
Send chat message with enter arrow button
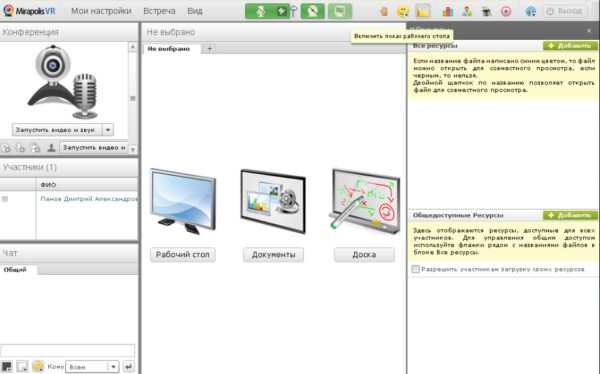[129, 367]
